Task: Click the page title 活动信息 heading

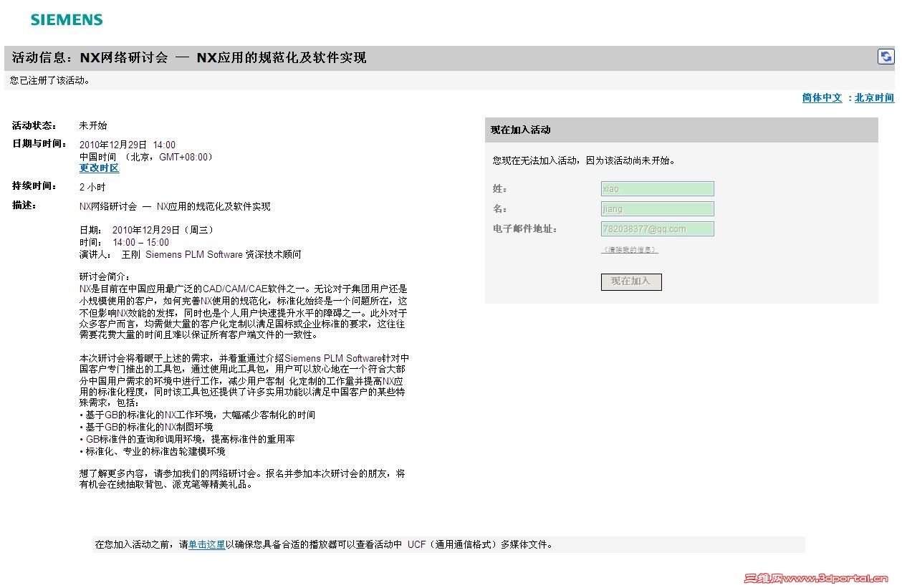Action: 188,58
